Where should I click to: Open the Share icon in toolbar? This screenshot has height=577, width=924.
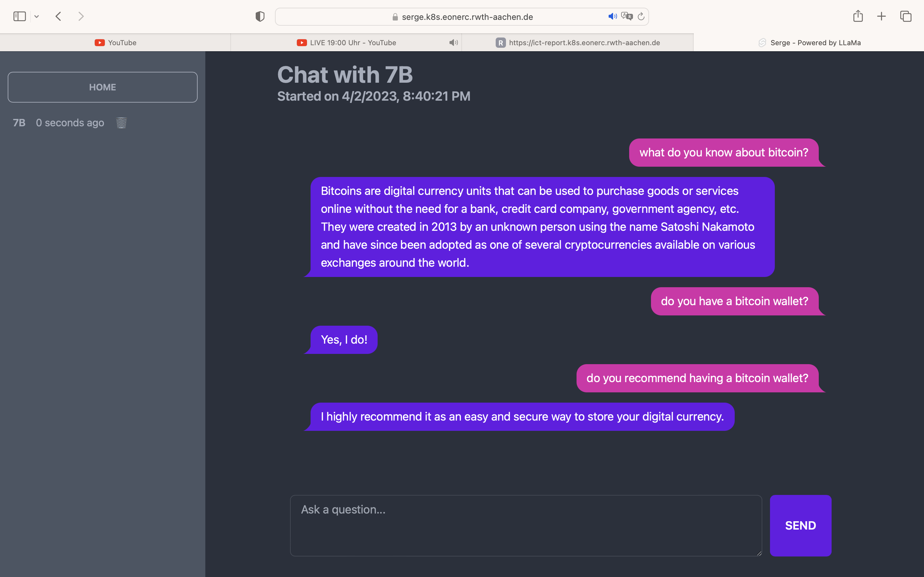(x=858, y=16)
